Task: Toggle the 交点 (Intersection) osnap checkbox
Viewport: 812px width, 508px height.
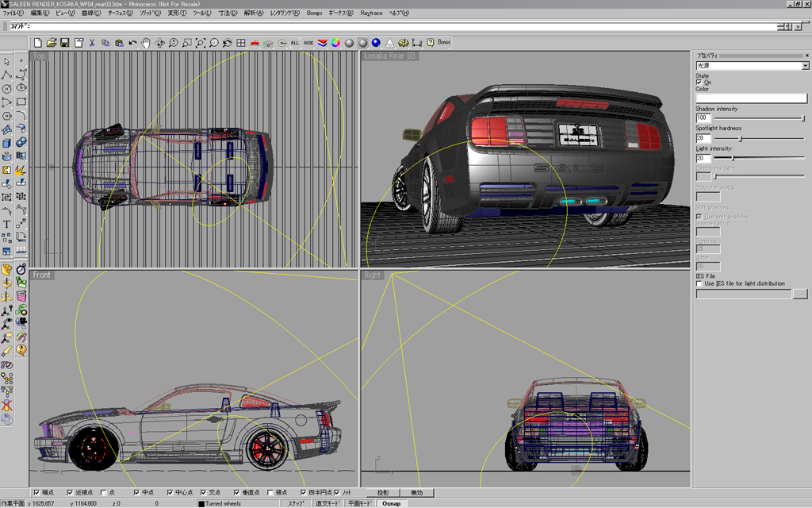Action: [204, 492]
